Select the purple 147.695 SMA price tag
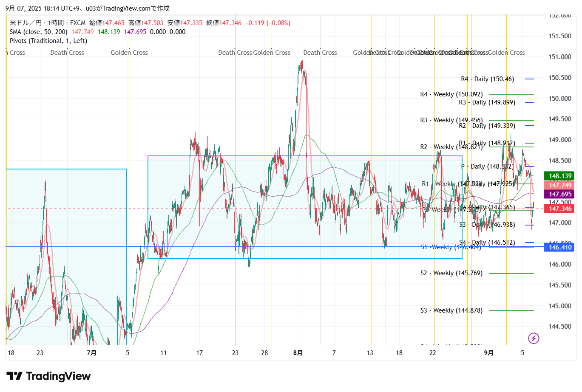Image resolution: width=582 pixels, height=392 pixels. click(x=560, y=194)
